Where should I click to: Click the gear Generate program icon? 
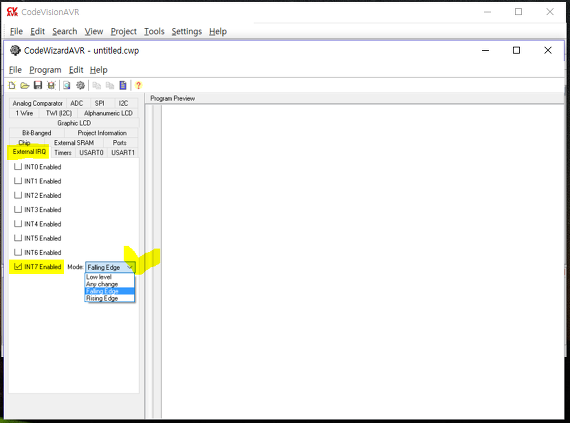point(80,85)
